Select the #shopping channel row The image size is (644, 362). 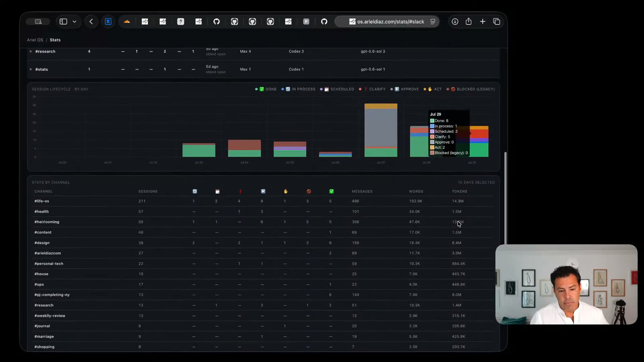[x=264, y=347]
